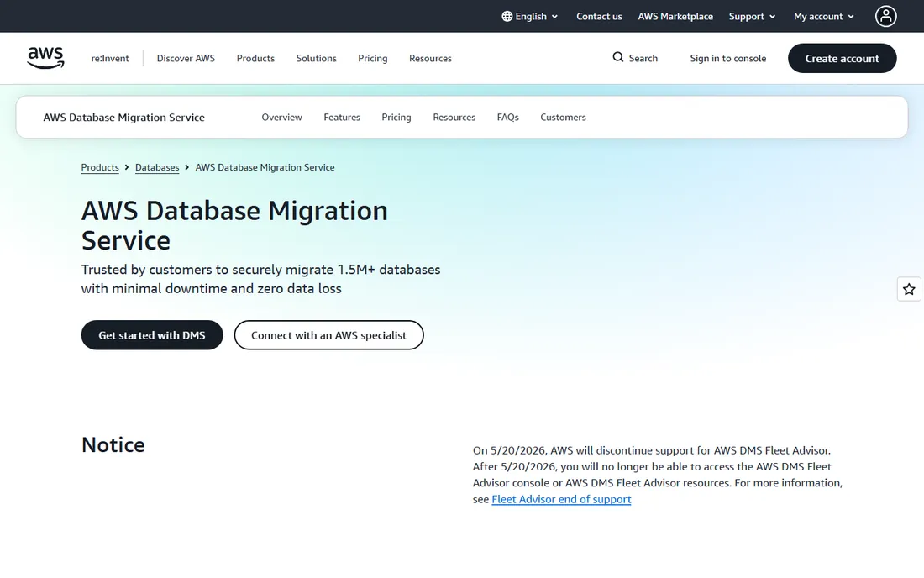The image size is (924, 578).
Task: Click the AWS Database Migration Service page heading
Action: [x=234, y=226]
